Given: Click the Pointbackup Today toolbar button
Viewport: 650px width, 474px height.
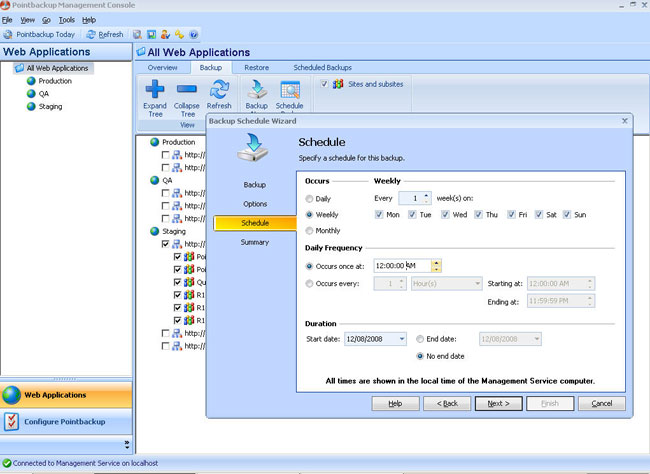Looking at the screenshot, I should 39,34.
